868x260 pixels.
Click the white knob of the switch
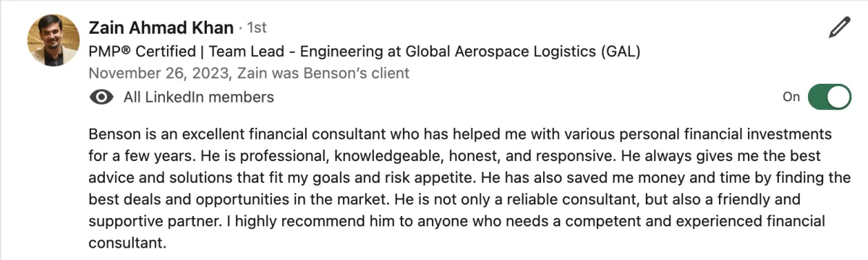tap(838, 97)
